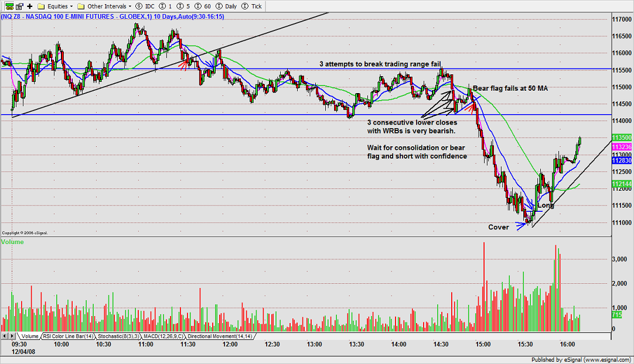The width and height of the screenshot is (634, 364).
Task: Click the green symbol link icon
Action: [9, 6]
